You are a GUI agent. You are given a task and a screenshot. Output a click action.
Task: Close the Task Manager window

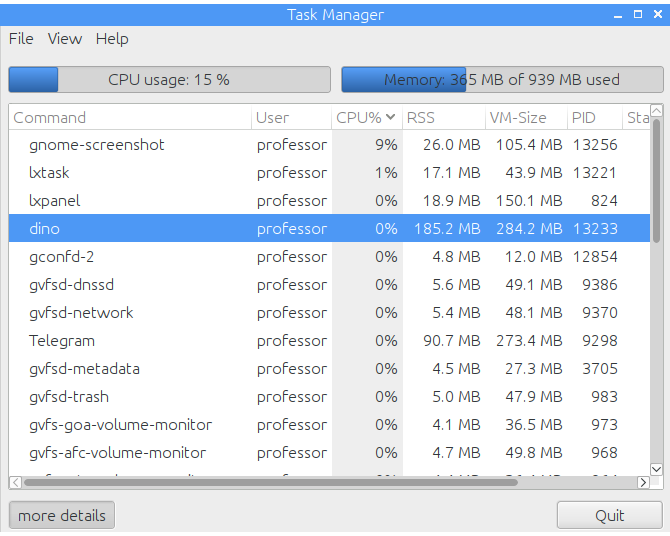[x=658, y=15]
